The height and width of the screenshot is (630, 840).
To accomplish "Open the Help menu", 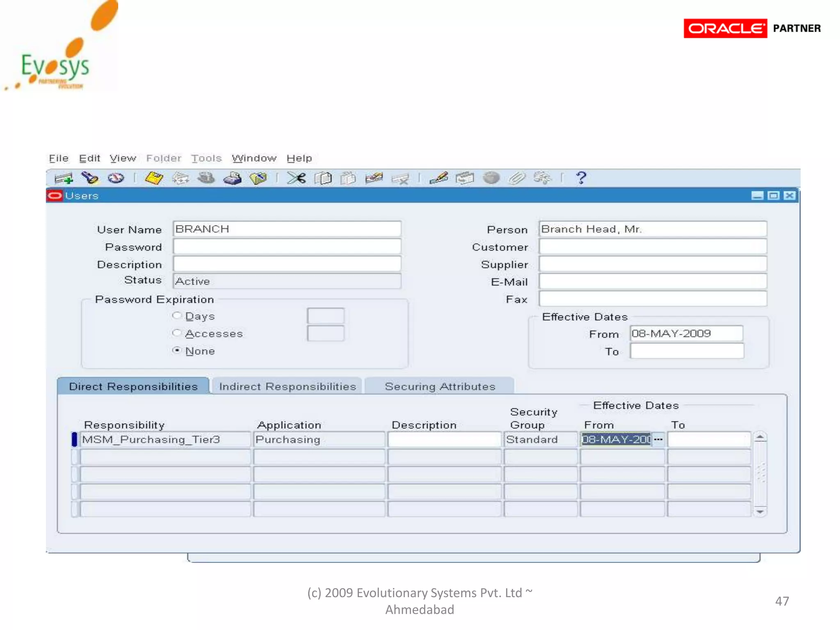I will point(299,158).
